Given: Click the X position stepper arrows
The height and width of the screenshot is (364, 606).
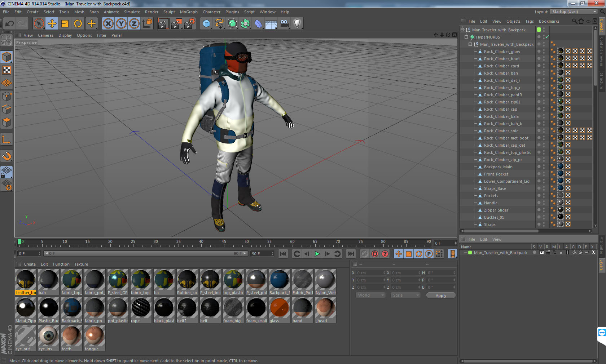Looking at the screenshot, I should point(384,273).
